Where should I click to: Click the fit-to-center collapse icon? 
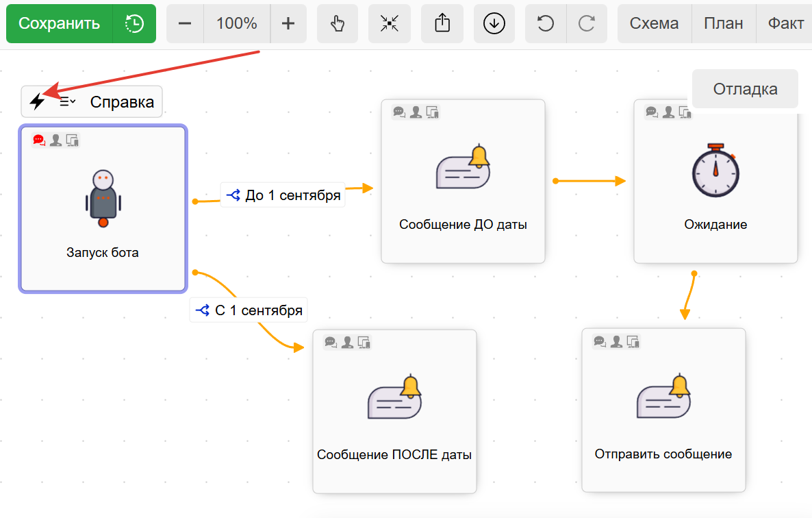389,23
